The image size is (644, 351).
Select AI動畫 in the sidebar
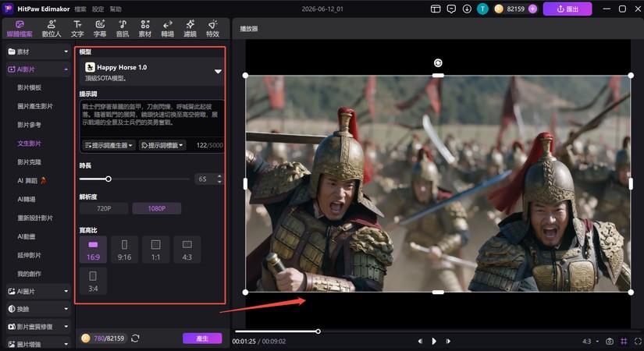[27, 236]
